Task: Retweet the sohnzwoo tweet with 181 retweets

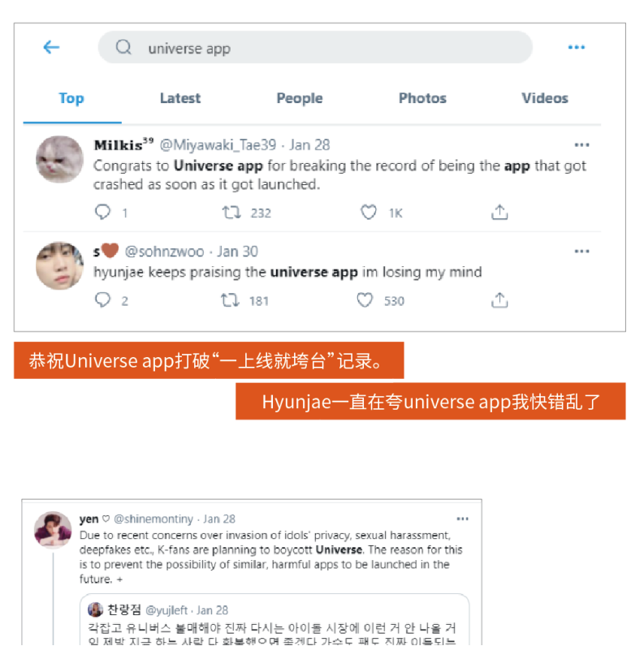Action: point(230,300)
